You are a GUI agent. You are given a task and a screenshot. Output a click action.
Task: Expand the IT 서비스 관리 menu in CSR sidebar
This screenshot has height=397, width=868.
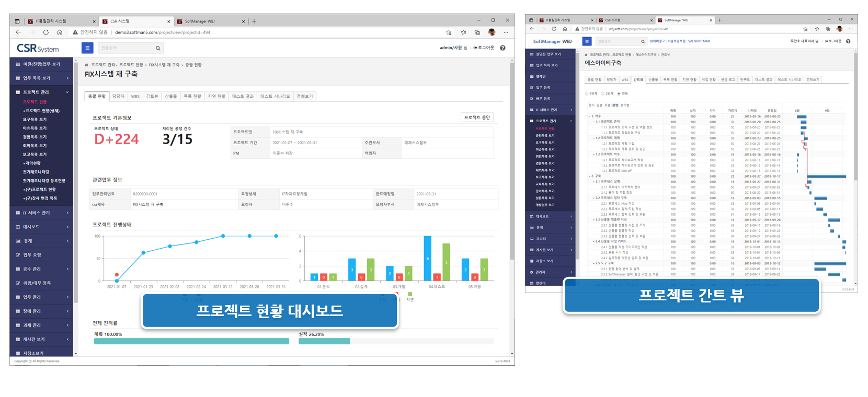pyautogui.click(x=67, y=213)
